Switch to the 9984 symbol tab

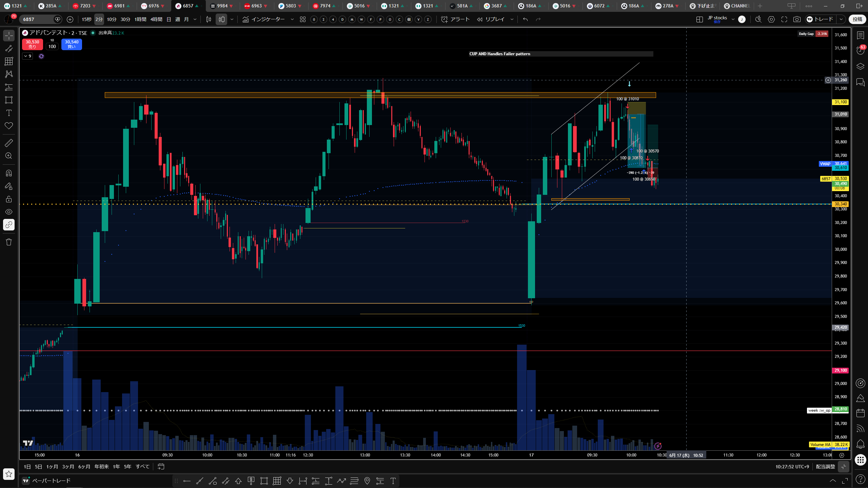222,6
